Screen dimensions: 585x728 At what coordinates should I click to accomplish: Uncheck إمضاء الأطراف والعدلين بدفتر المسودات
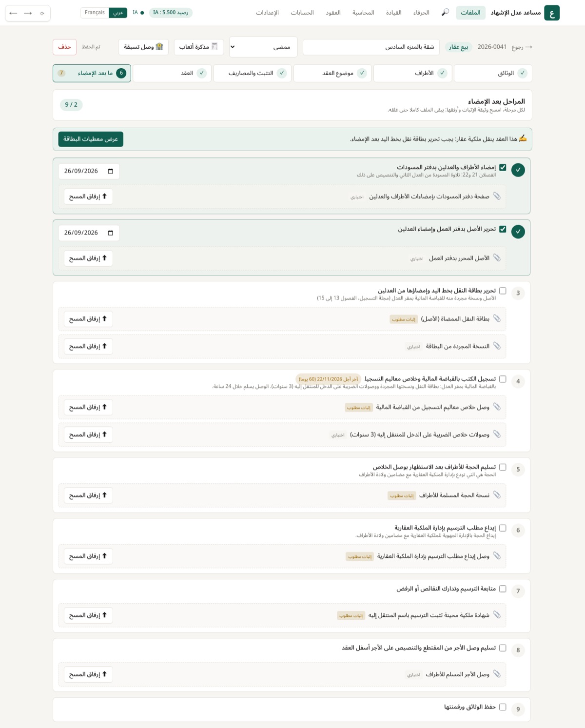(503, 167)
